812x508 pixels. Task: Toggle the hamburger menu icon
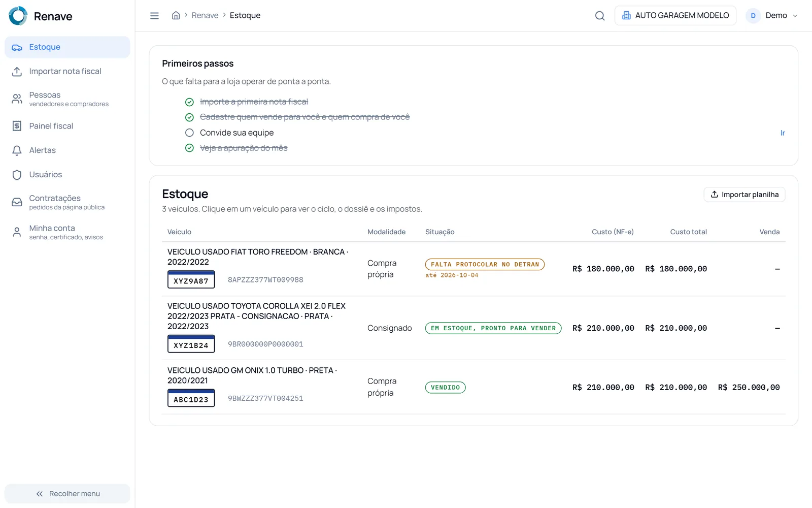154,16
